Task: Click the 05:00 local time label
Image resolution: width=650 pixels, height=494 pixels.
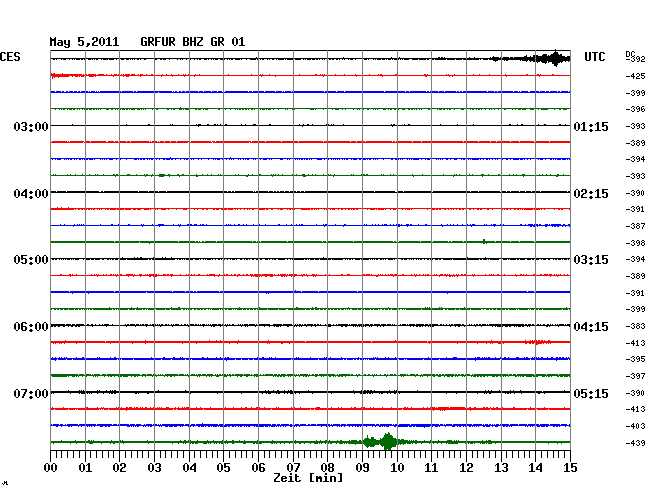Action: click(31, 260)
